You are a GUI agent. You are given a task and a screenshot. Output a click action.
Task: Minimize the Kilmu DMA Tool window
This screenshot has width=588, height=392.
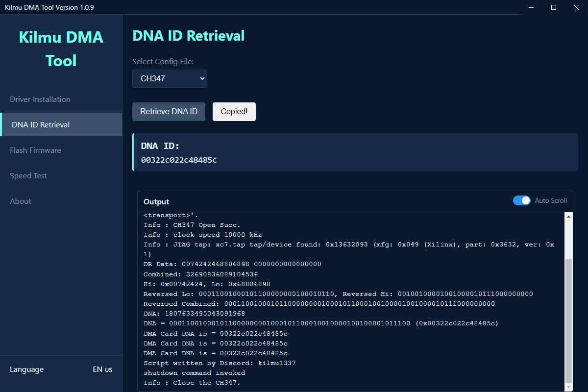tap(532, 7)
